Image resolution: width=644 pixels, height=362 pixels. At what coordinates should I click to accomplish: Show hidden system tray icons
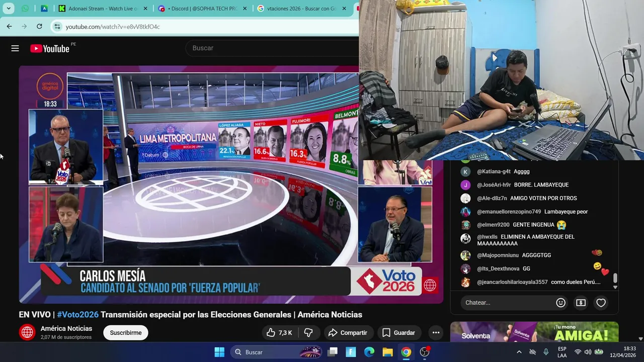(519, 352)
